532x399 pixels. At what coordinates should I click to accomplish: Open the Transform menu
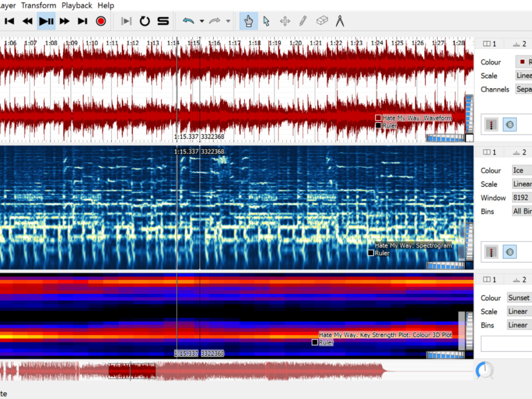(39, 5)
